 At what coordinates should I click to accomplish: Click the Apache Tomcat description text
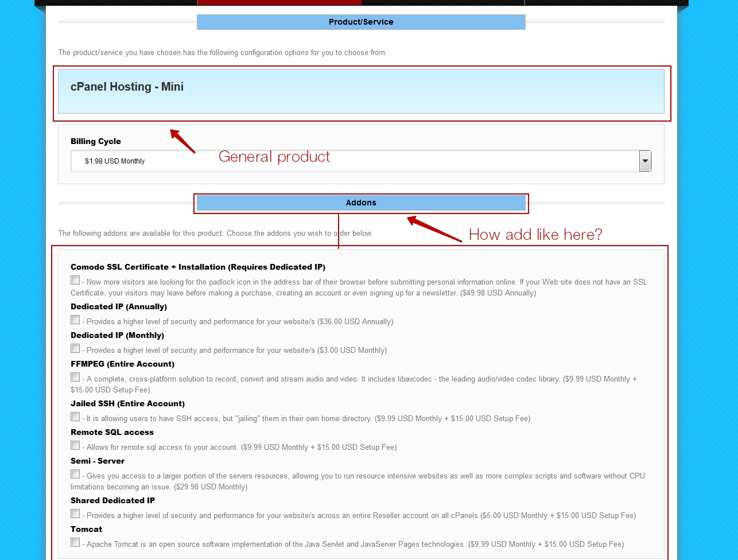353,544
